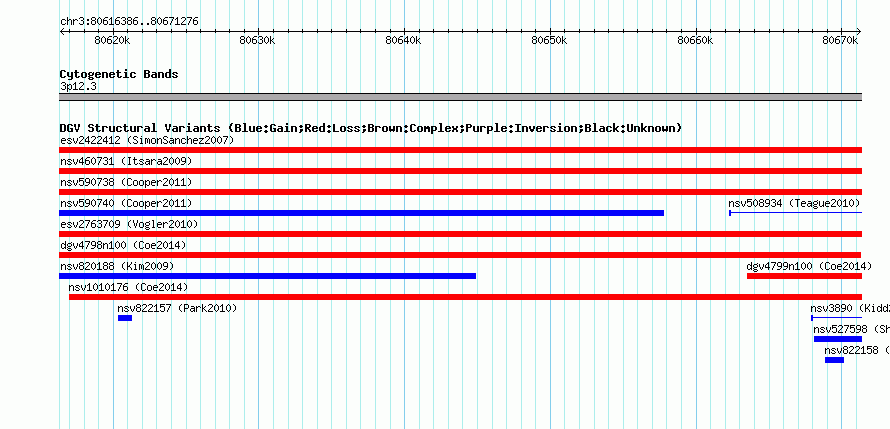The image size is (890, 429).
Task: Open nsv590738 (Cooper2011) variant label
Action: point(126,182)
